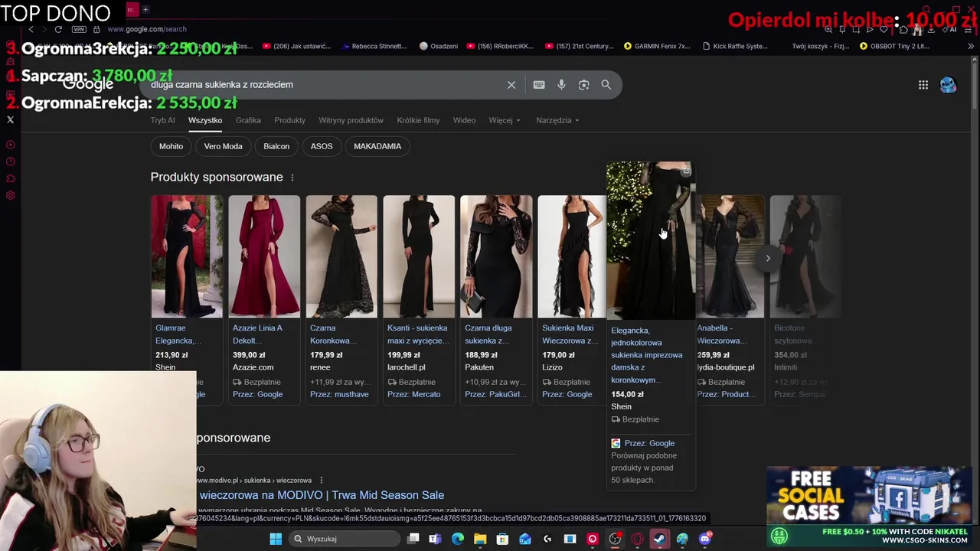Image resolution: width=980 pixels, height=551 pixels.
Task: Open the X (Twitter) sidebar shortcut
Action: (x=10, y=119)
